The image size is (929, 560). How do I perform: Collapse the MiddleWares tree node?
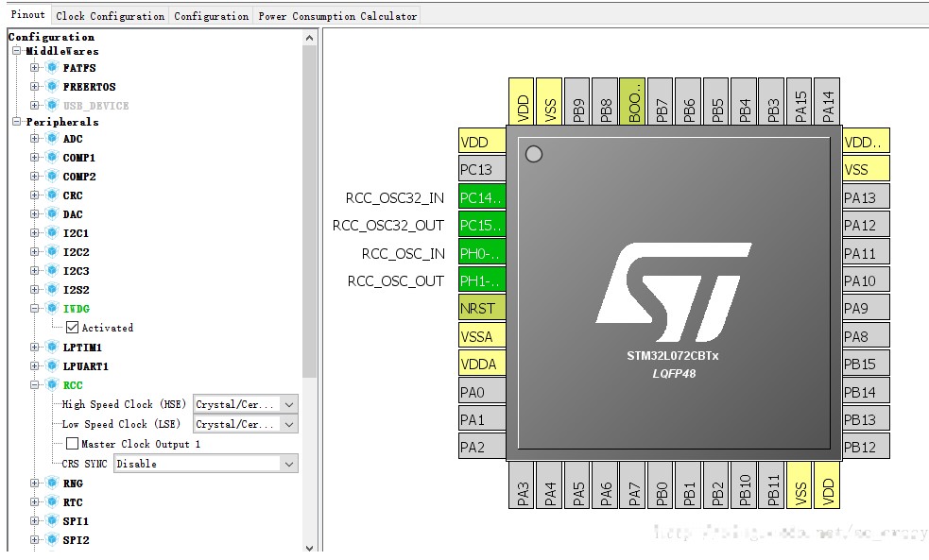click(x=17, y=51)
